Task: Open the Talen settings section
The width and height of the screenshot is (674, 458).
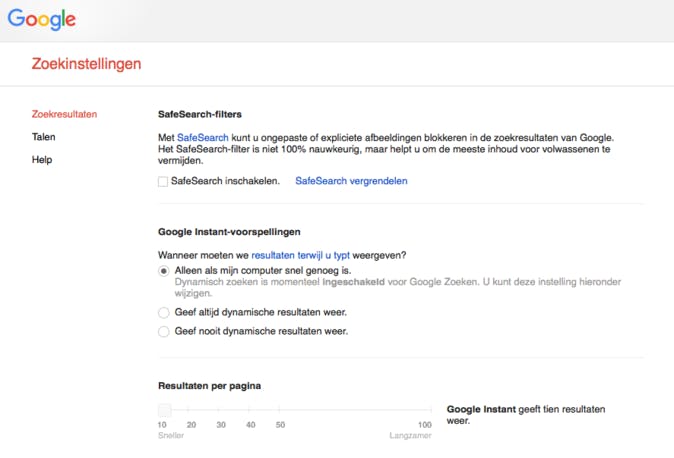Action: [x=44, y=137]
